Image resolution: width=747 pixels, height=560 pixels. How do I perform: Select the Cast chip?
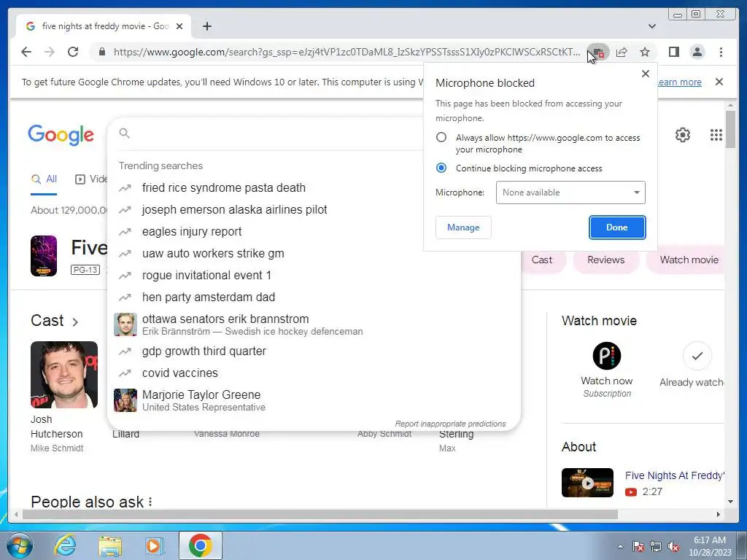pos(542,260)
